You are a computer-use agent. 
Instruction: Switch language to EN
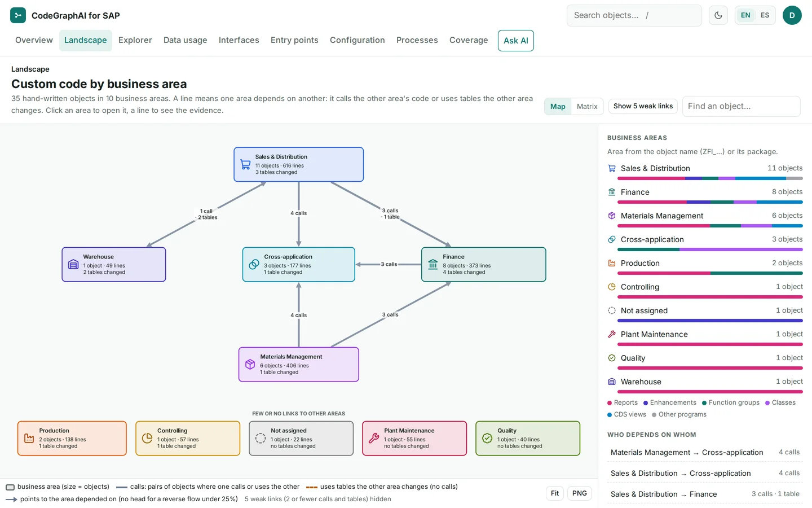point(745,15)
